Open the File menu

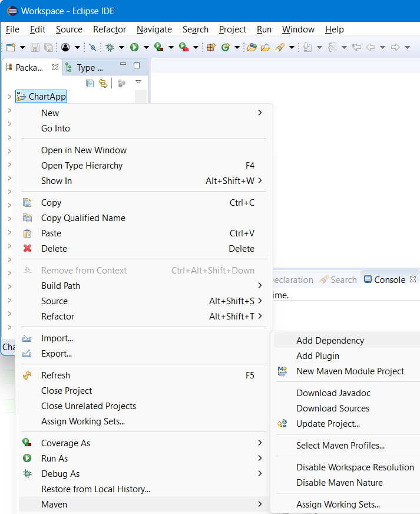12,29
